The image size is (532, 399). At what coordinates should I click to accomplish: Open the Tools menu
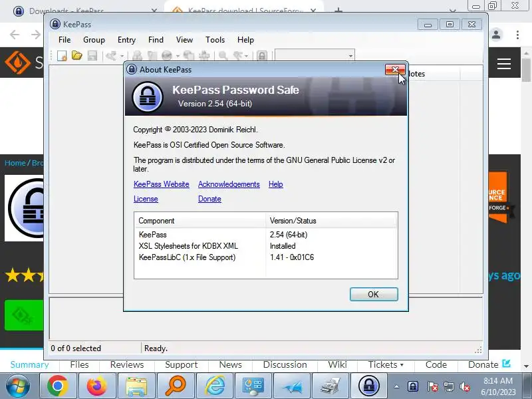point(215,40)
